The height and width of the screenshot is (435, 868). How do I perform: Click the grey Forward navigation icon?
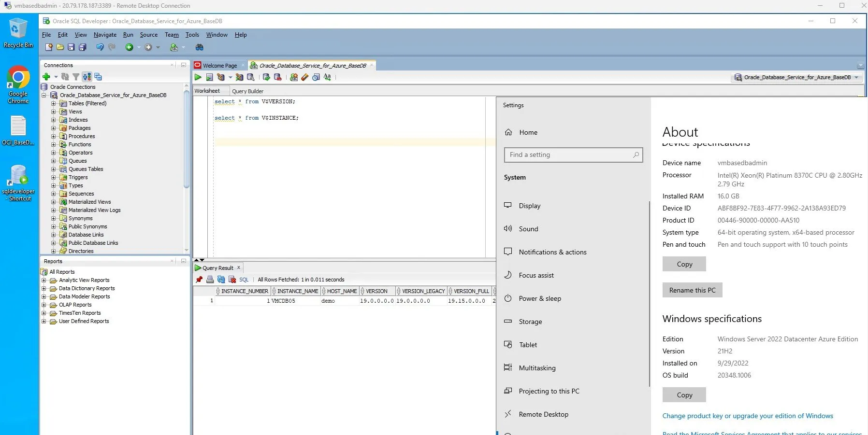148,47
